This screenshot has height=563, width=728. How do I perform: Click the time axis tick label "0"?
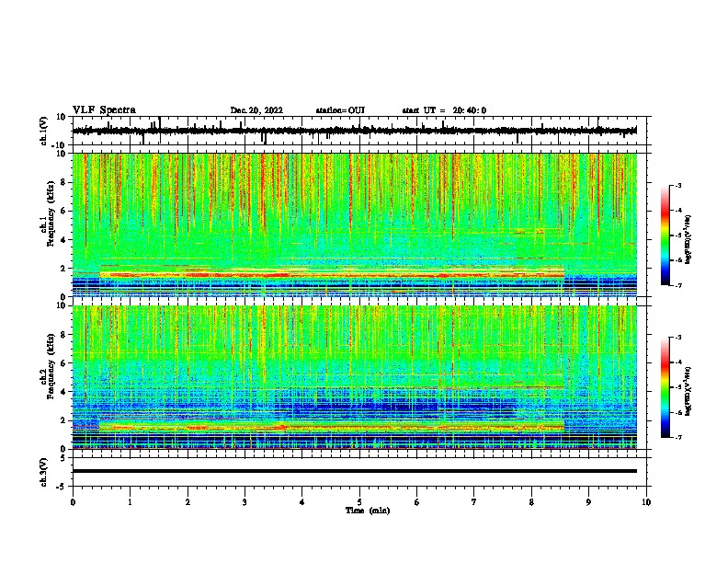coord(73,502)
